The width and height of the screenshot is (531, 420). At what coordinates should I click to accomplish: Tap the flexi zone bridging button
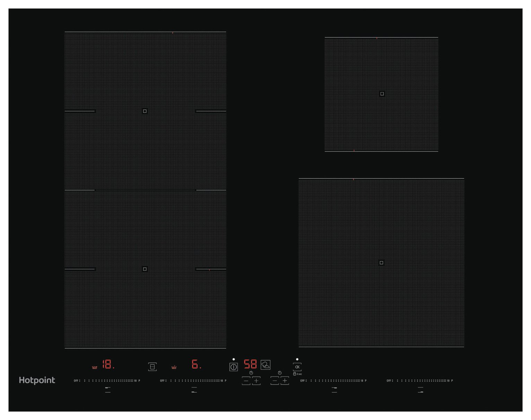click(152, 367)
